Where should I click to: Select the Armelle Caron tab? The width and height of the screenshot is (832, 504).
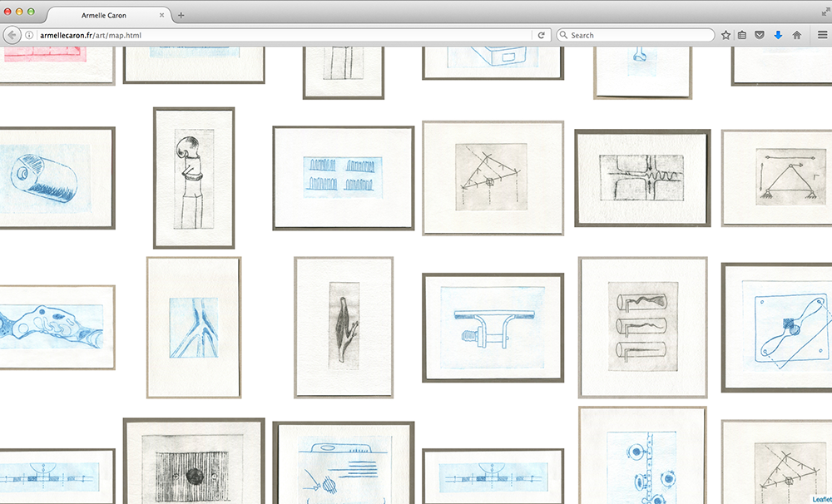109,15
